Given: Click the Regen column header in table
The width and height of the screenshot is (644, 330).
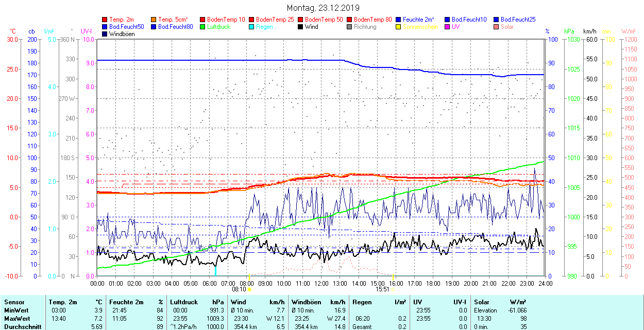Looking at the screenshot, I should coord(363,302).
